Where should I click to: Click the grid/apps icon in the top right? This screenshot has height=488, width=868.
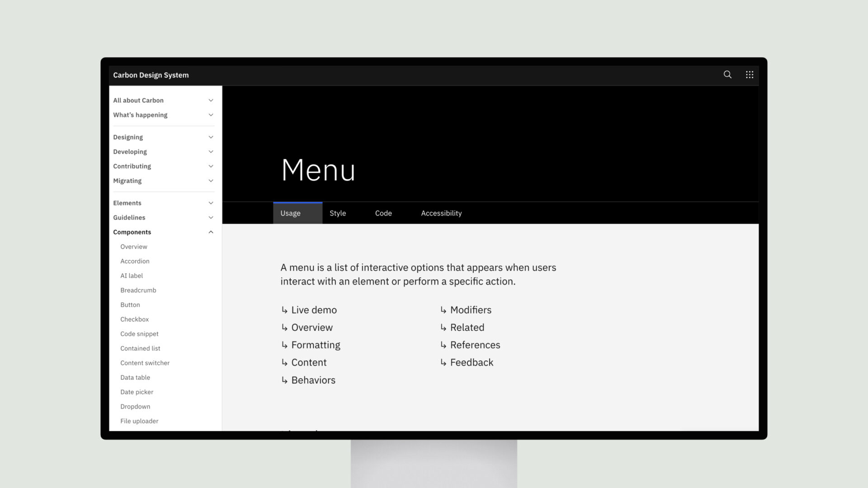coord(750,75)
